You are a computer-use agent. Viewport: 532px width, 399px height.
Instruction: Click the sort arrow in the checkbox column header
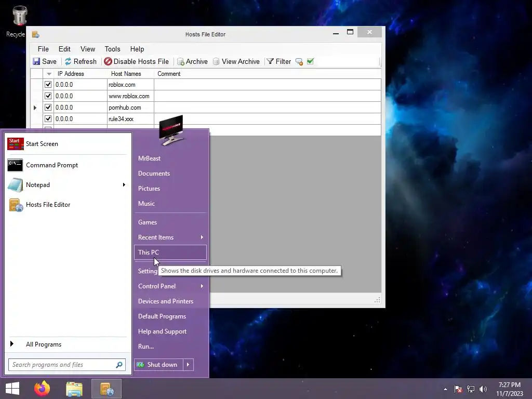coord(49,74)
